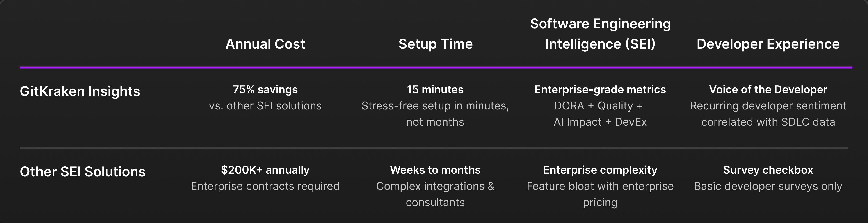
Task: Click the 75% savings text
Action: click(265, 90)
